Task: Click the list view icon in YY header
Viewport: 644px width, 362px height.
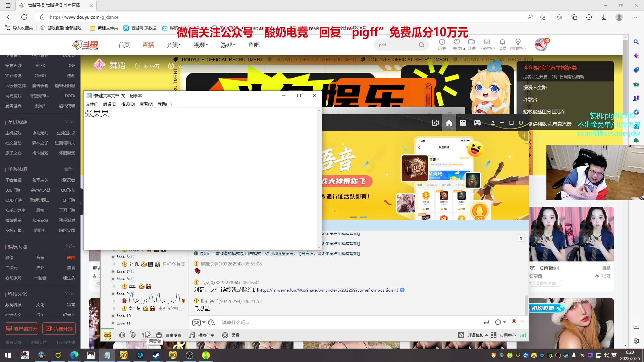Action: pos(463,123)
